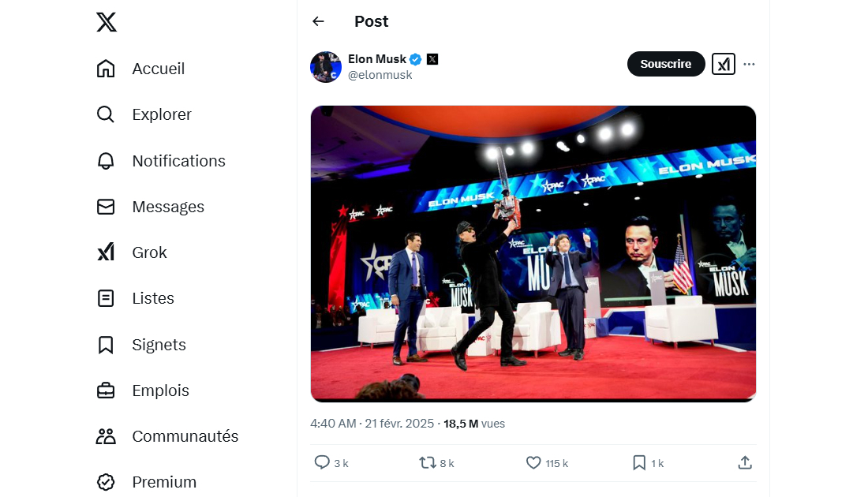Open the CPAC stage photo
Viewport: 868px width, 497px height.
point(533,253)
